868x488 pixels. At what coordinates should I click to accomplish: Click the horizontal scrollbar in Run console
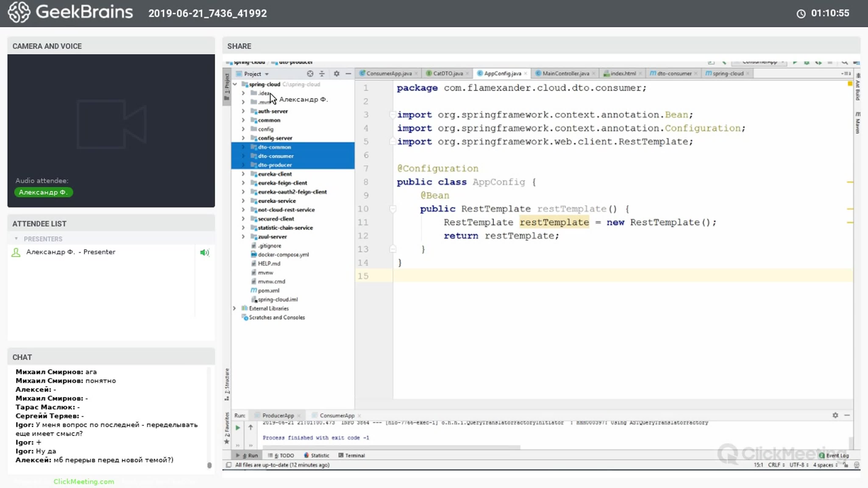pos(391,447)
